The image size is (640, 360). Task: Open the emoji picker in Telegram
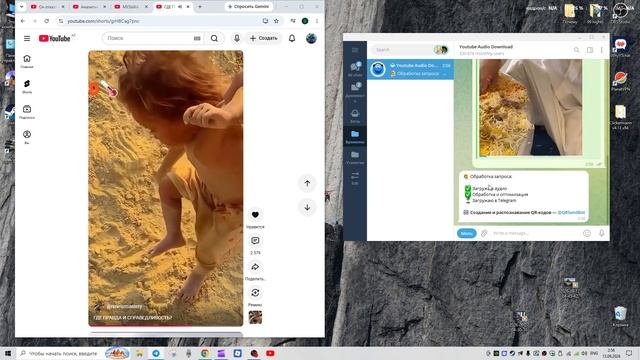pos(587,233)
